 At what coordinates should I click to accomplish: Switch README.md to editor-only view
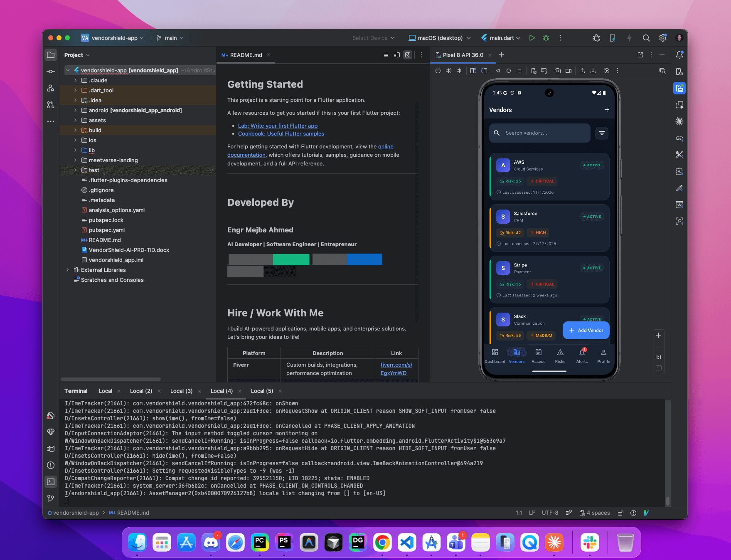point(386,54)
